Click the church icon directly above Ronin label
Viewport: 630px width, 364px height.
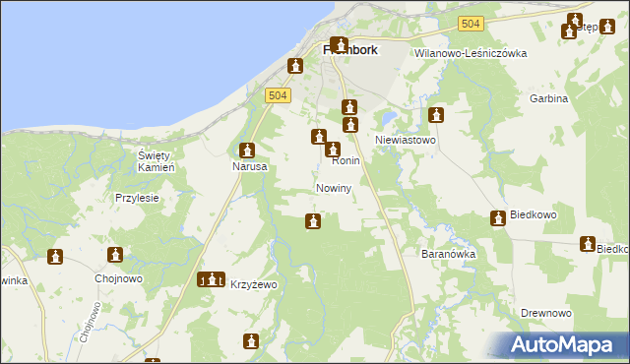tap(333, 150)
